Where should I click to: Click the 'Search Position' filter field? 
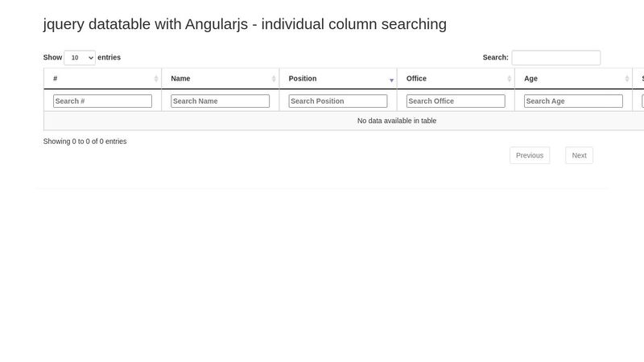(337, 101)
